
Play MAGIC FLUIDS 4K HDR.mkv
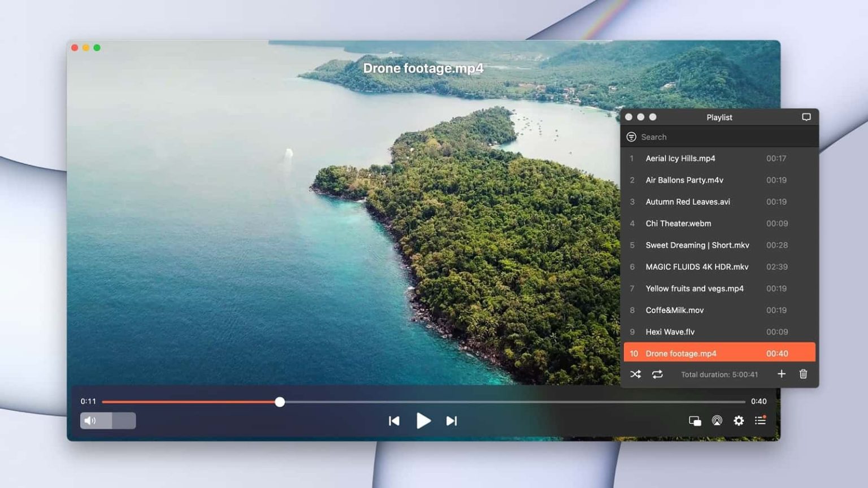tap(697, 267)
